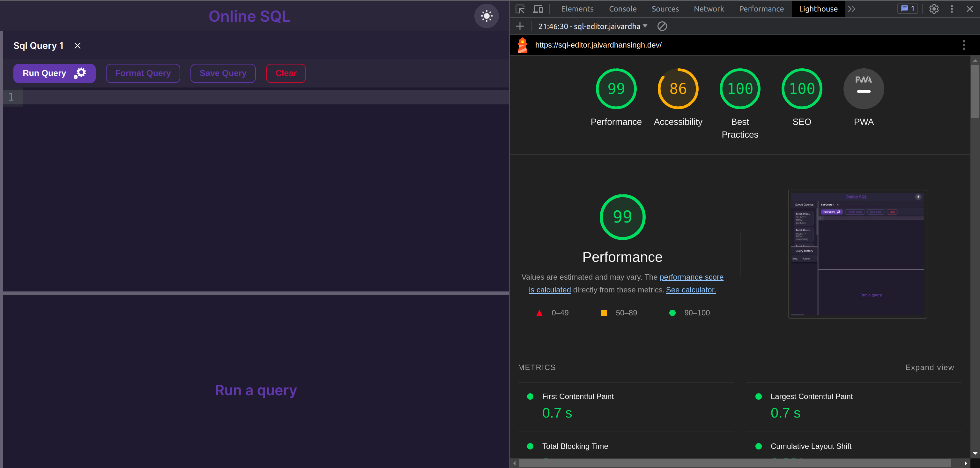Screen dimensions: 980x468
Task: Show more DevTools tabs chevron
Action: click(852, 9)
